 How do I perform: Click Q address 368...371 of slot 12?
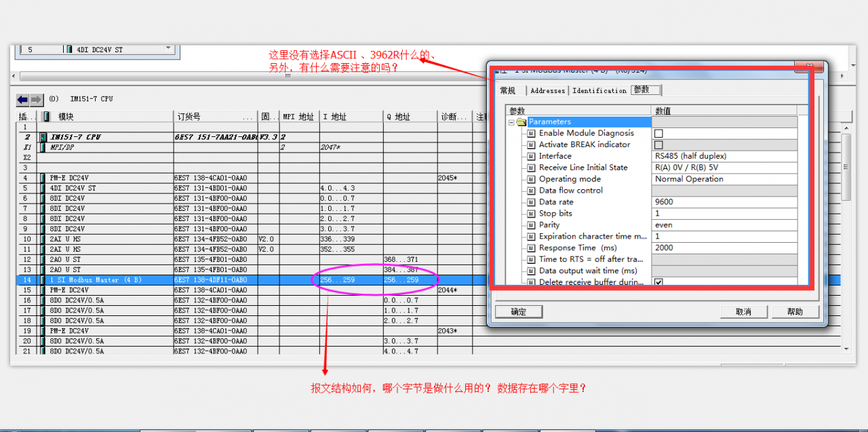(x=401, y=259)
